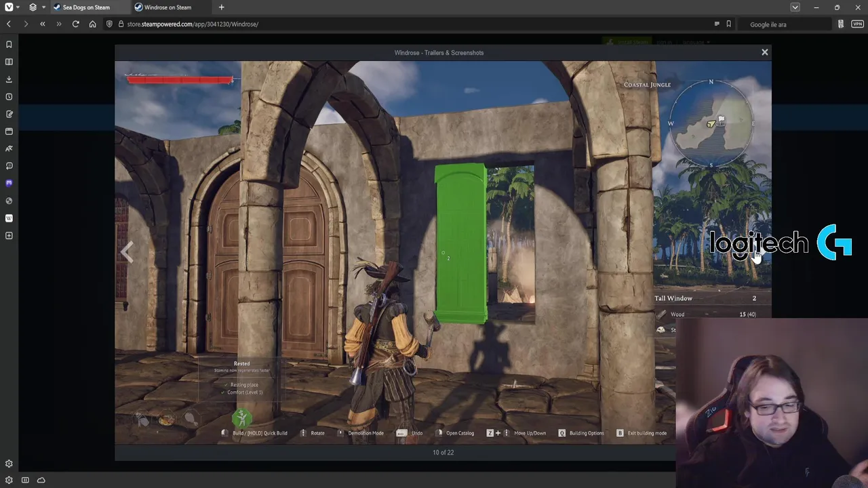Click the site security padlock icon
This screenshot has width=868, height=488.
(121, 24)
